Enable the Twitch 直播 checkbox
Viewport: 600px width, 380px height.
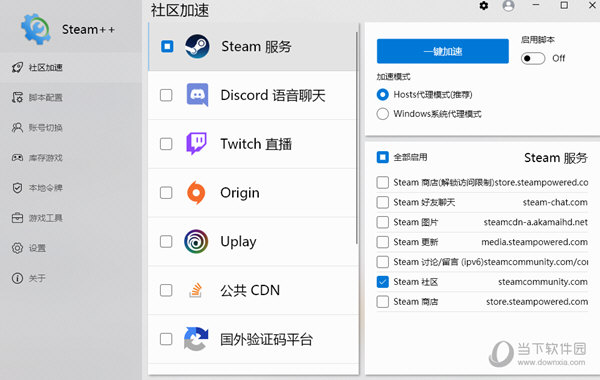tap(166, 144)
